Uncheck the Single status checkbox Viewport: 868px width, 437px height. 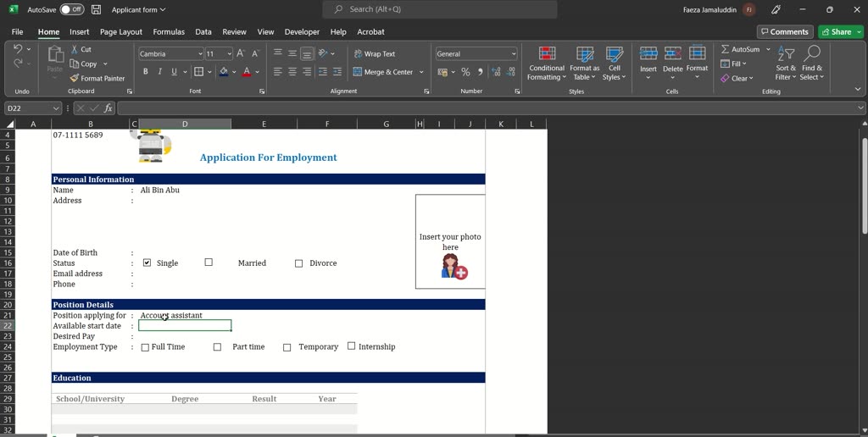(x=147, y=263)
